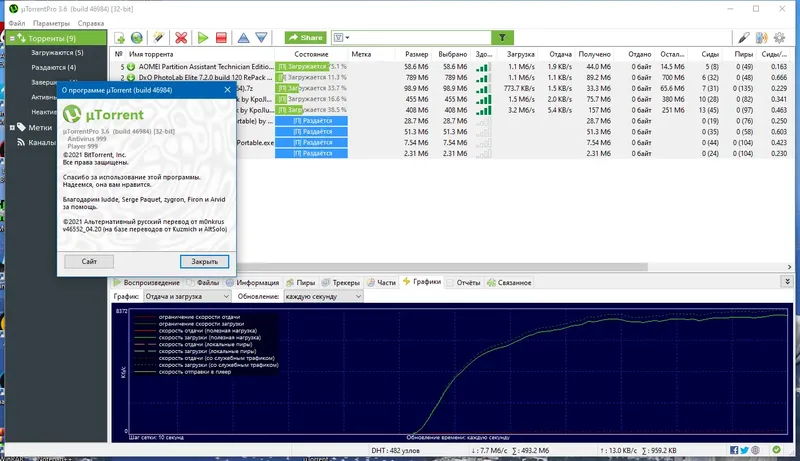Sort by the Состояние column header

[311, 54]
